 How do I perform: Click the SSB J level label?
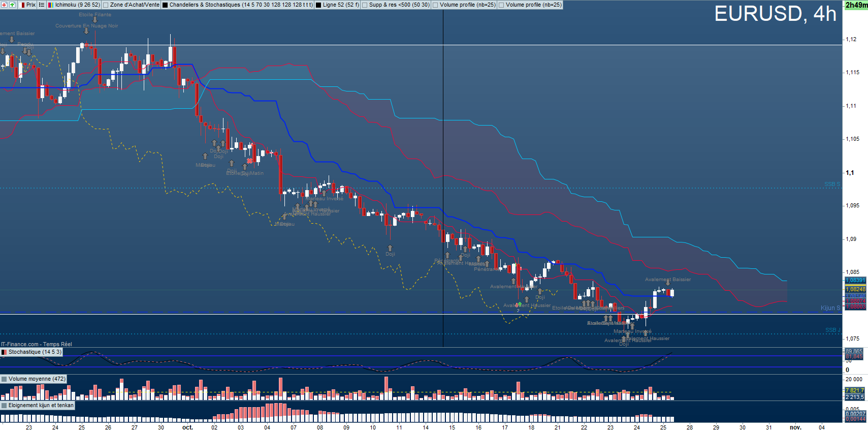pos(833,330)
